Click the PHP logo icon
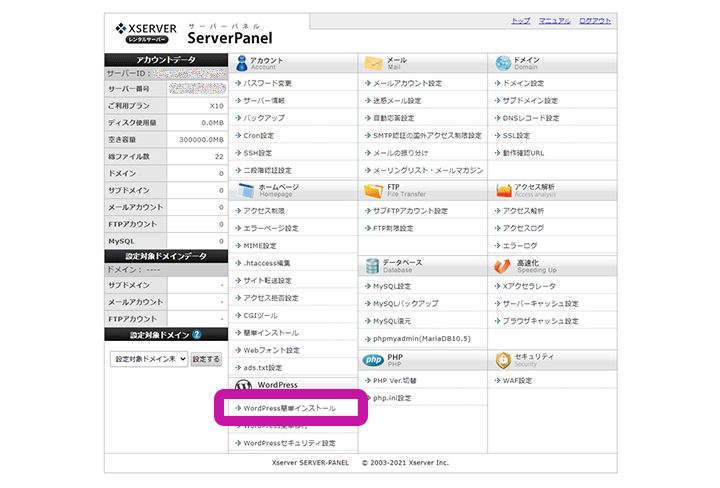This screenshot has height=488, width=720. pos(372,360)
